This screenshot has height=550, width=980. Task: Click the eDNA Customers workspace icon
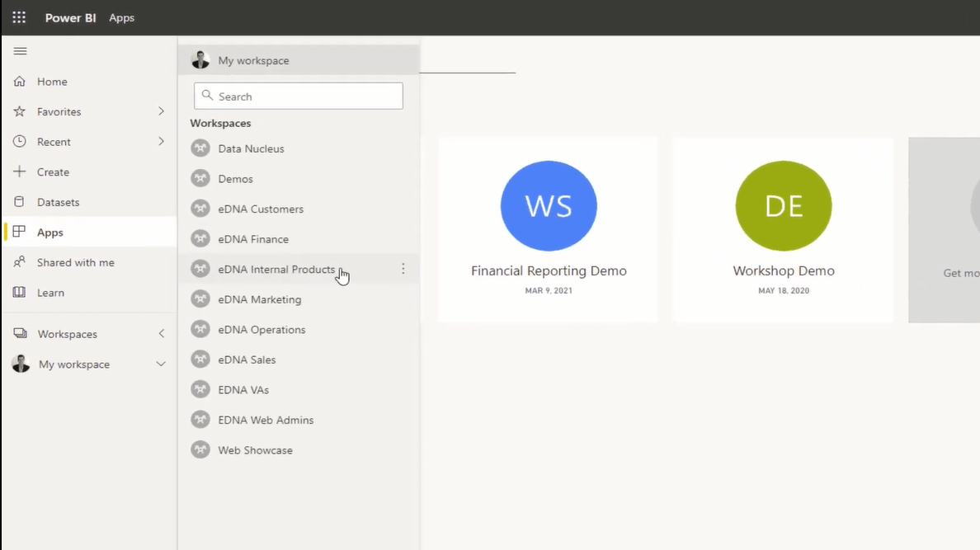[200, 208]
